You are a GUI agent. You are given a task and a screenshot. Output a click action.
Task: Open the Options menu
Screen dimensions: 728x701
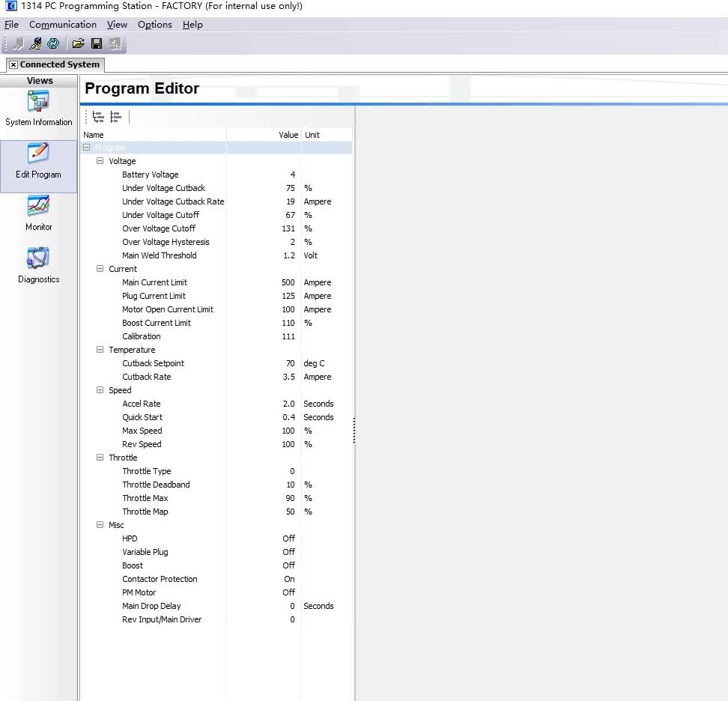click(154, 25)
